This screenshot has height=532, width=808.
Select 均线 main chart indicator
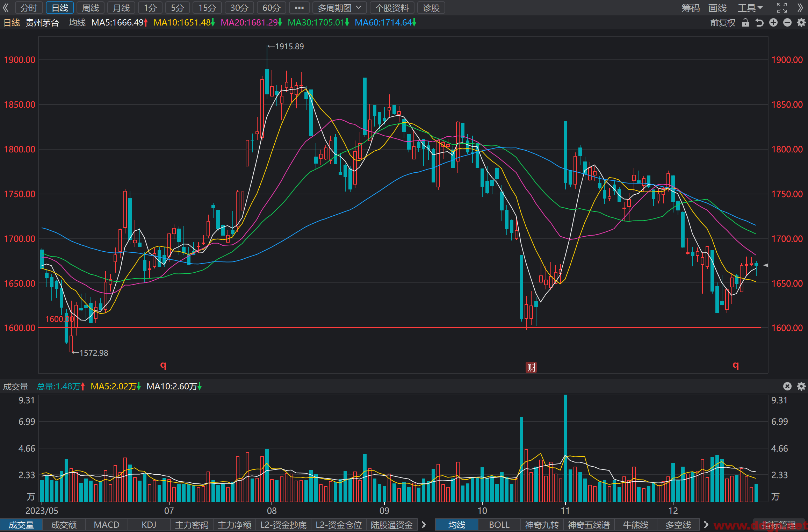457,525
